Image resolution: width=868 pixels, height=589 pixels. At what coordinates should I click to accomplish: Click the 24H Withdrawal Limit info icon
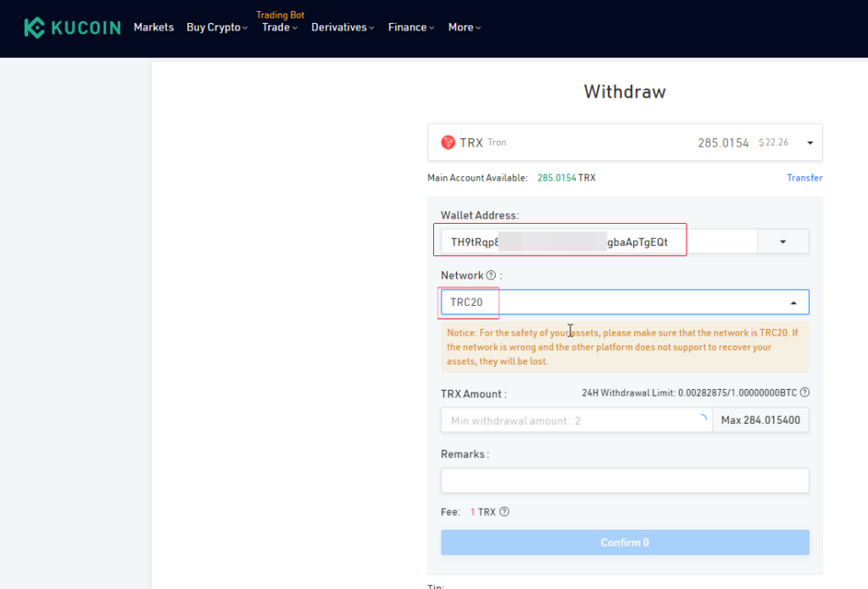click(x=804, y=392)
